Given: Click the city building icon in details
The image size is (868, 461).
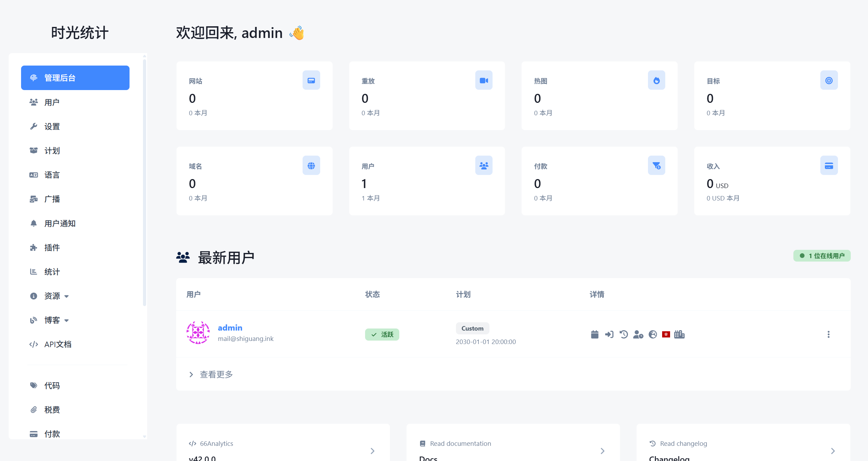Looking at the screenshot, I should click(x=679, y=334).
